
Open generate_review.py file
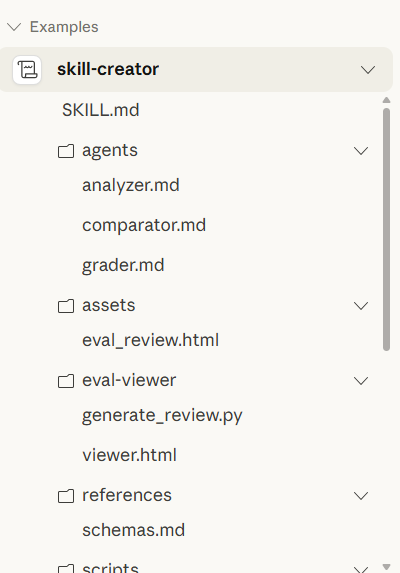[162, 415]
